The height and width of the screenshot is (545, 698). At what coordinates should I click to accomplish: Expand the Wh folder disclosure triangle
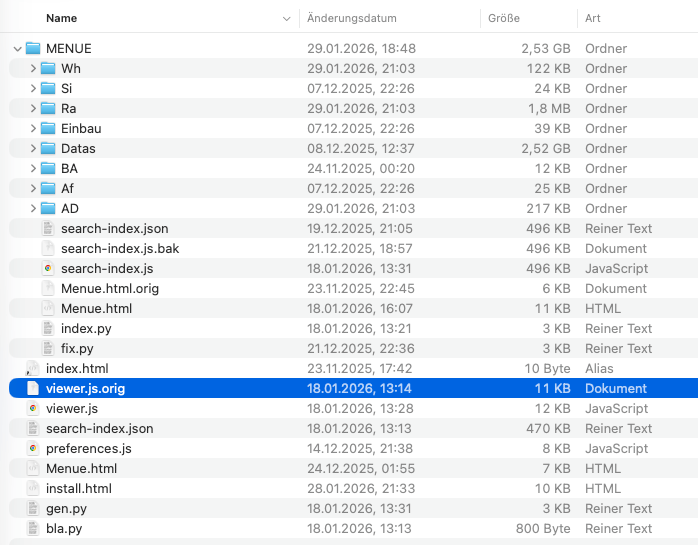33,68
